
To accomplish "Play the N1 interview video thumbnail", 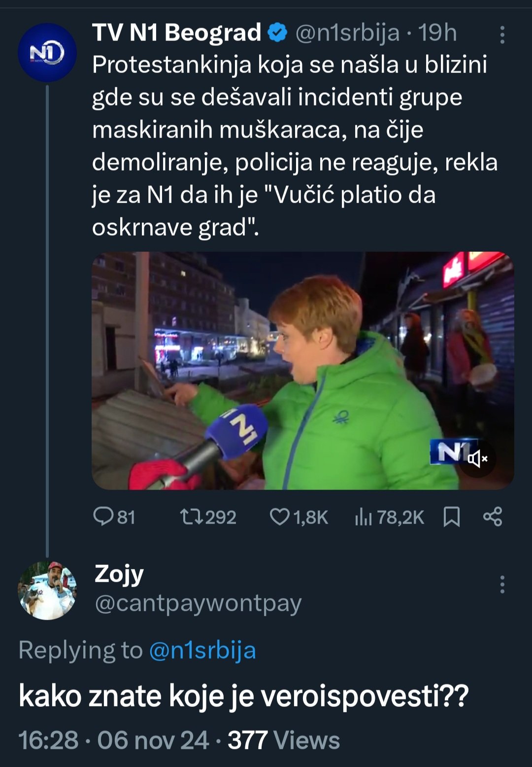I will point(303,371).
